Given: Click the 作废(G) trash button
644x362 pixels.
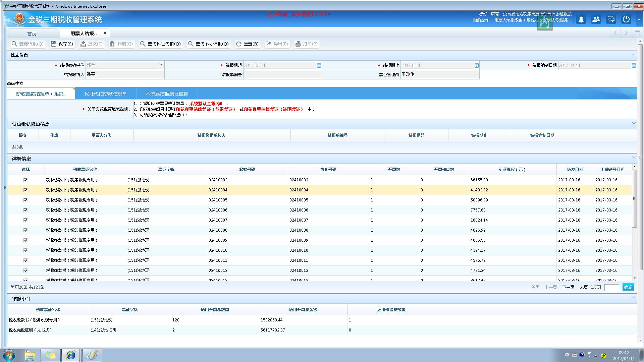Looking at the screenshot, I should pyautogui.click(x=121, y=44).
